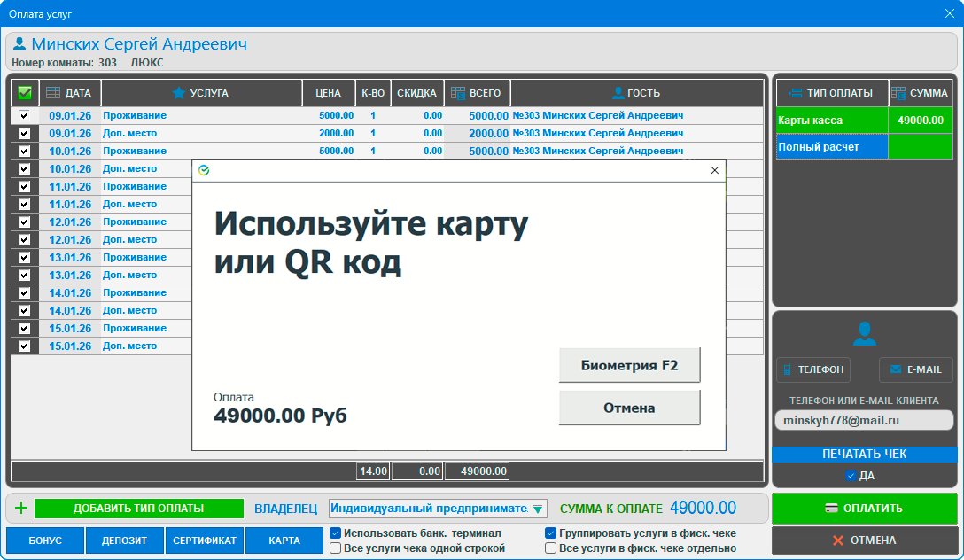
Task: Click the client e-mail input field
Action: pos(865,421)
